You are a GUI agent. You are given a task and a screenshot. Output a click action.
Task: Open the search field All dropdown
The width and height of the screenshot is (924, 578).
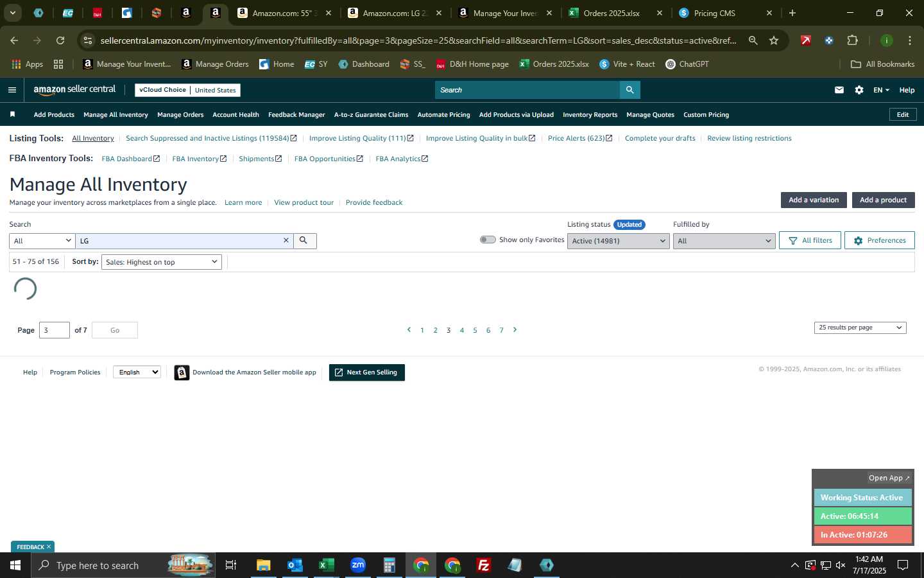42,241
